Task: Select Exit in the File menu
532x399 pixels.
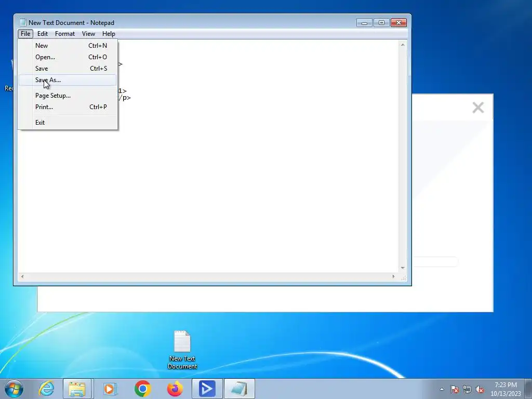Action: click(67, 123)
